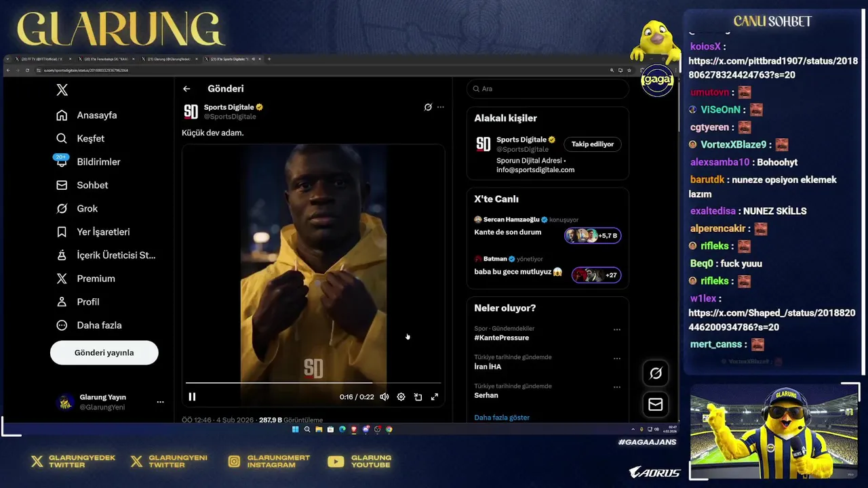Screen dimensions: 868x488
Task: Open Sports Digitale in Alakalı kişiler
Action: (521, 140)
